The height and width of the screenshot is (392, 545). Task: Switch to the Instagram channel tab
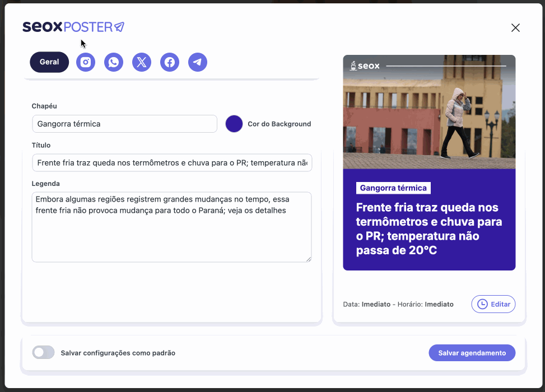86,62
